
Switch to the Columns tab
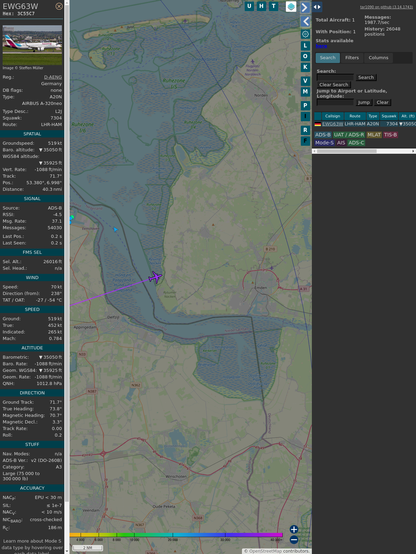click(378, 58)
